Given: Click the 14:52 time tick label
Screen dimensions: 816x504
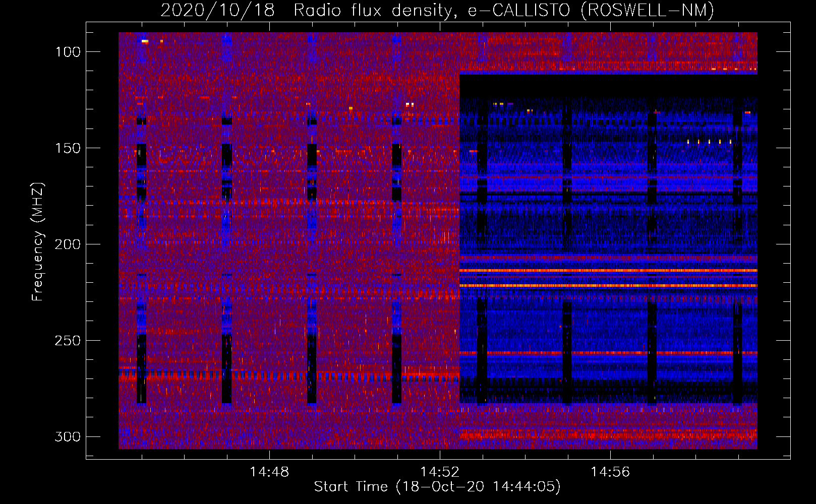Looking at the screenshot, I should point(440,472).
